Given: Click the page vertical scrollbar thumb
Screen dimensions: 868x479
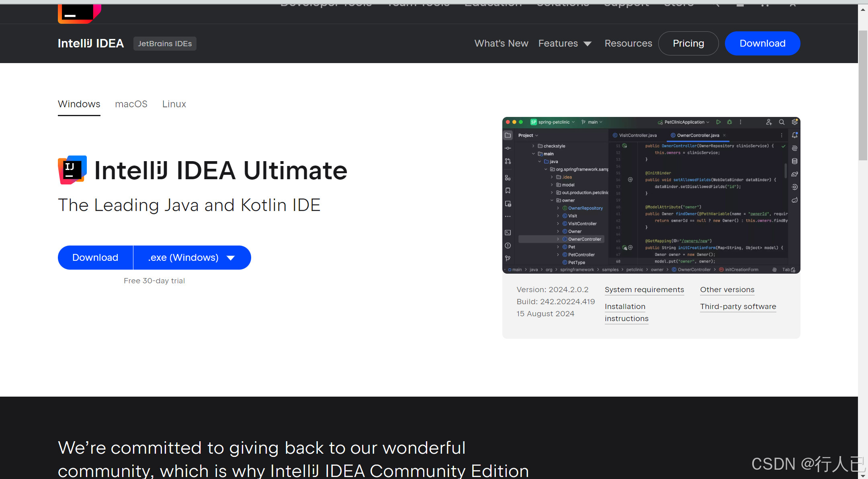Looking at the screenshot, I should pyautogui.click(x=863, y=95).
